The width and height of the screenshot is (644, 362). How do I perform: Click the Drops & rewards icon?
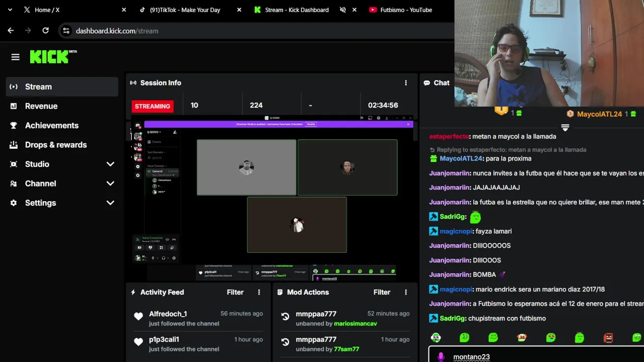pyautogui.click(x=14, y=145)
